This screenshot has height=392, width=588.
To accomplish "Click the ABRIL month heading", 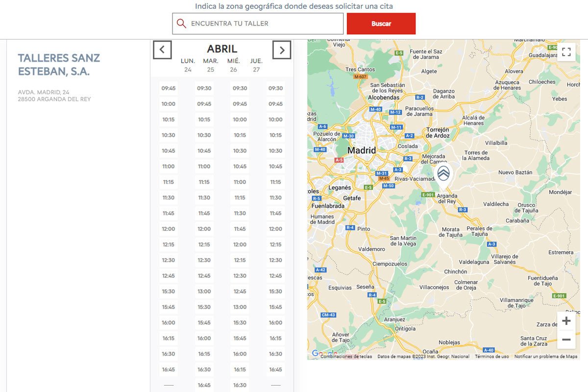I will [222, 49].
